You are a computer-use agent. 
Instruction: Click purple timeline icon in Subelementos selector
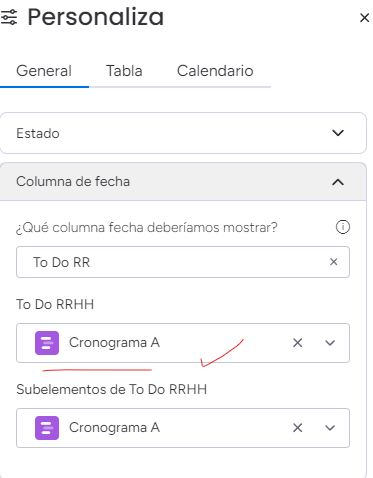pyautogui.click(x=47, y=428)
